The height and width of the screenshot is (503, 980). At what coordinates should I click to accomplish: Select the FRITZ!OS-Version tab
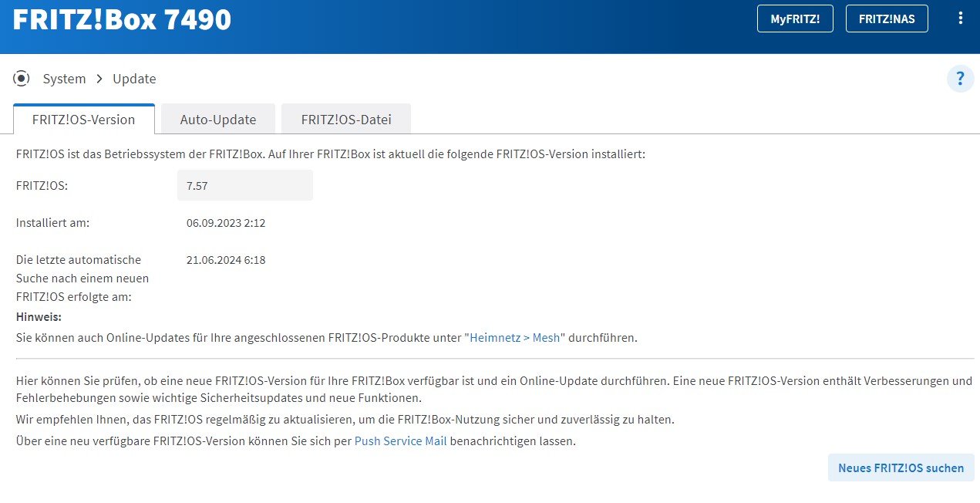pyautogui.click(x=84, y=120)
